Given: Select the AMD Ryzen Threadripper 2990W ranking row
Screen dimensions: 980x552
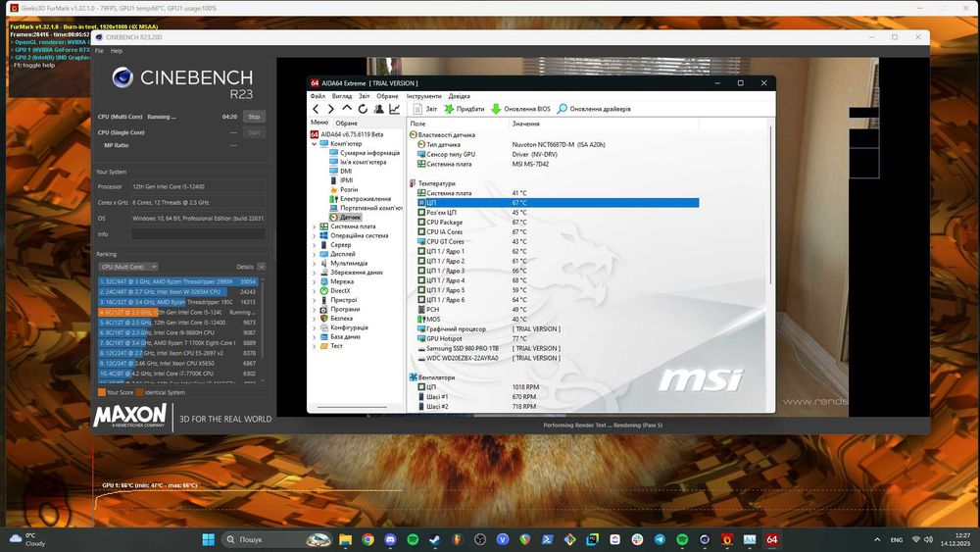Looking at the screenshot, I should pyautogui.click(x=178, y=282).
